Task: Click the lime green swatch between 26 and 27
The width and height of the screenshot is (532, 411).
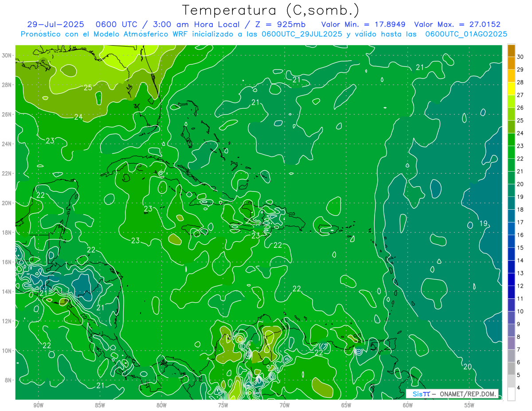Action: (x=511, y=101)
